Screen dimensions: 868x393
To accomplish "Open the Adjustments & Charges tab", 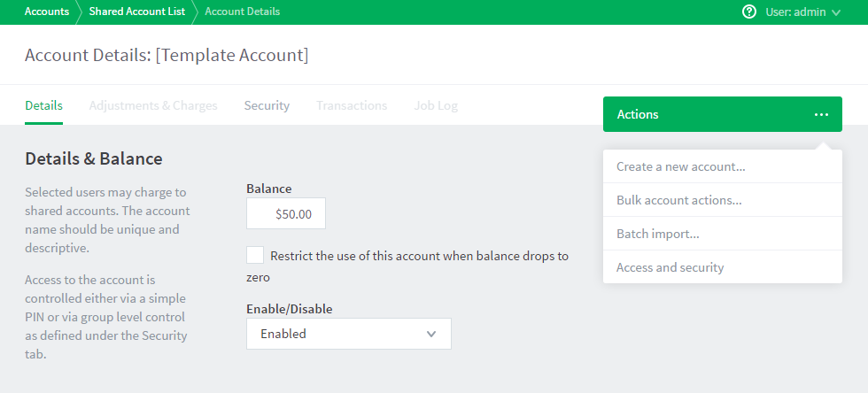I will [x=153, y=105].
